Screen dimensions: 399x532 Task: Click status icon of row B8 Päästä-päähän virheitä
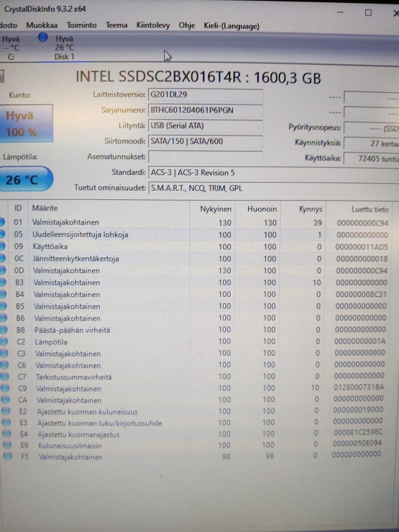click(x=3, y=330)
